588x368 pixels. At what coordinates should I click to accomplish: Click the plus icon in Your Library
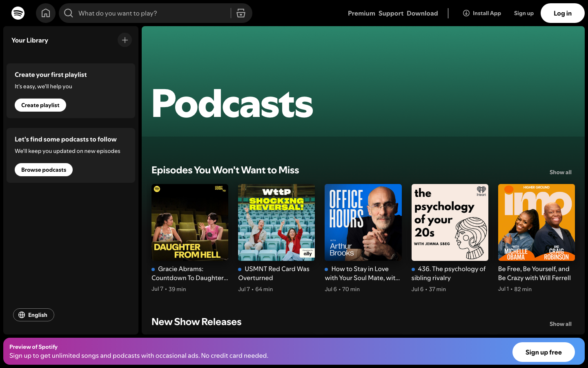[125, 40]
